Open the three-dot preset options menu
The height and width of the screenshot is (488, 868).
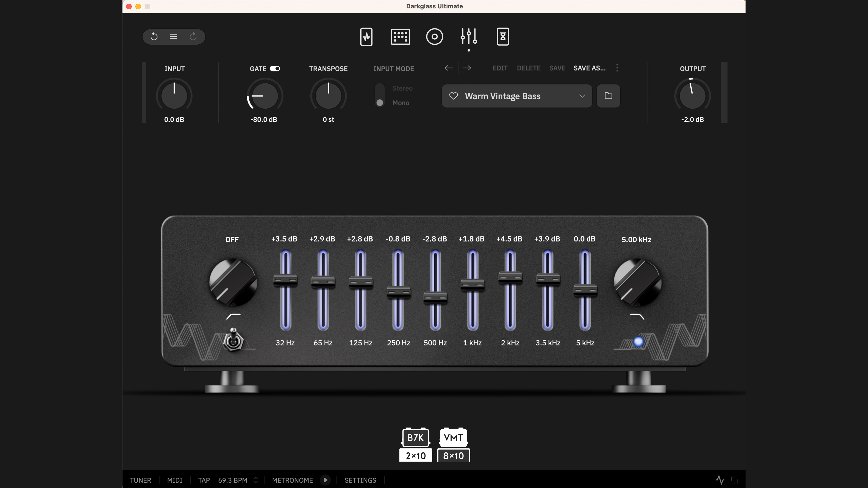point(617,68)
